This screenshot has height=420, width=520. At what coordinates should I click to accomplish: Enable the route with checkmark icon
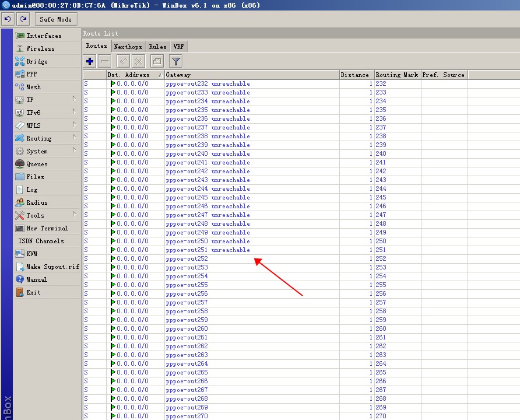tap(123, 61)
